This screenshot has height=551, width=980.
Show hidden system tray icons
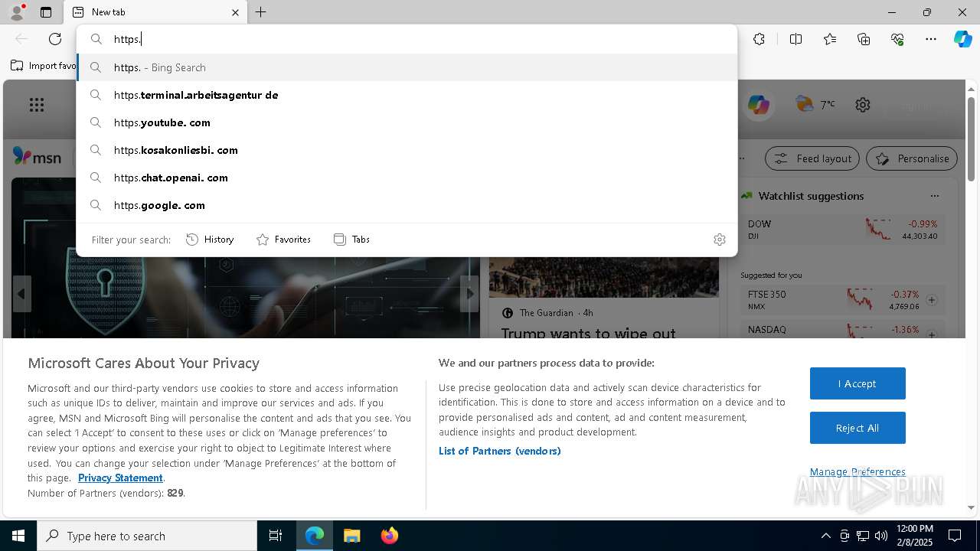click(825, 536)
